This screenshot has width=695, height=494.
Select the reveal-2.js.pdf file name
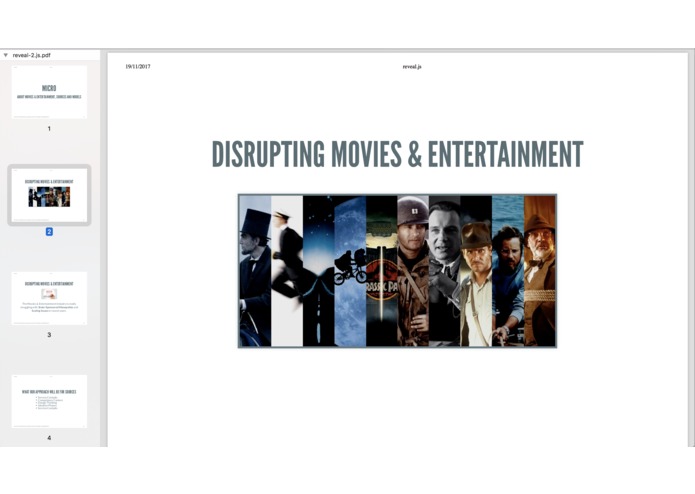[x=31, y=55]
